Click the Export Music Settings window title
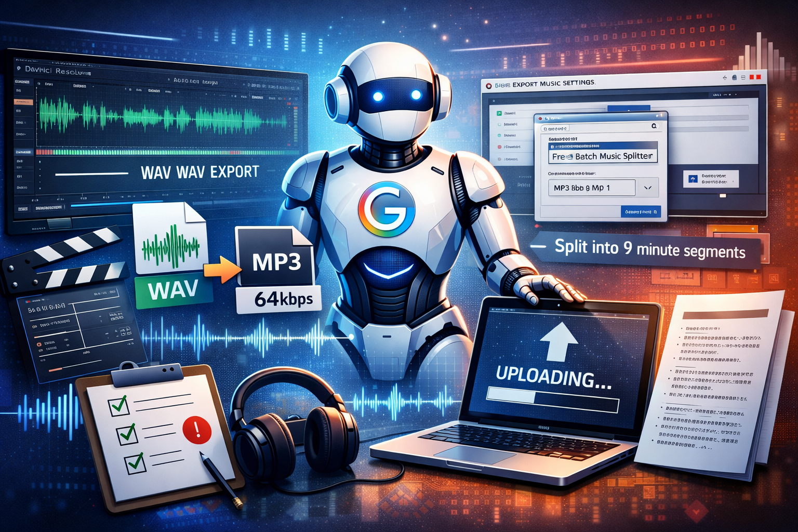Viewport: 798px width, 532px height. click(x=553, y=84)
